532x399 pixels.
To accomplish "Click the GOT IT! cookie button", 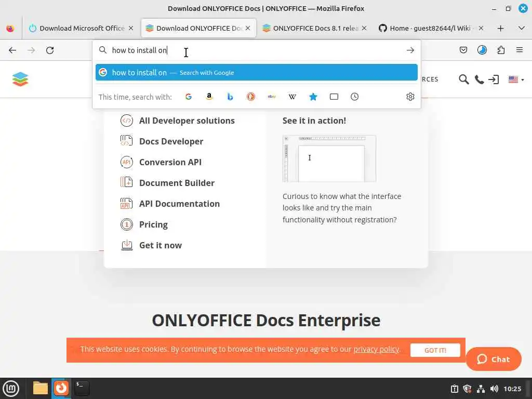I will [435, 350].
